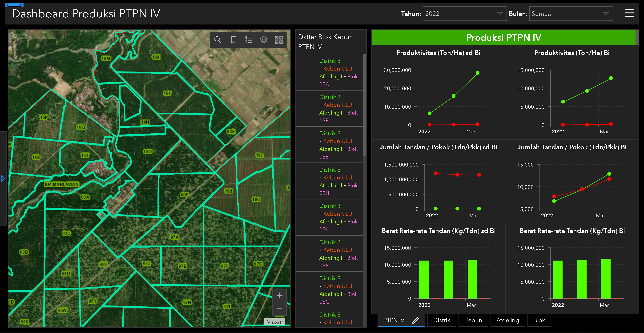644x333 pixels.
Task: Click map block label 10M
Action: [x=105, y=59]
